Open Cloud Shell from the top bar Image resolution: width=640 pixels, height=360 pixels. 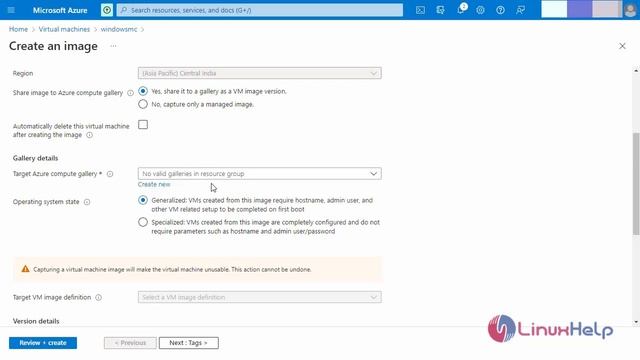pos(420,10)
